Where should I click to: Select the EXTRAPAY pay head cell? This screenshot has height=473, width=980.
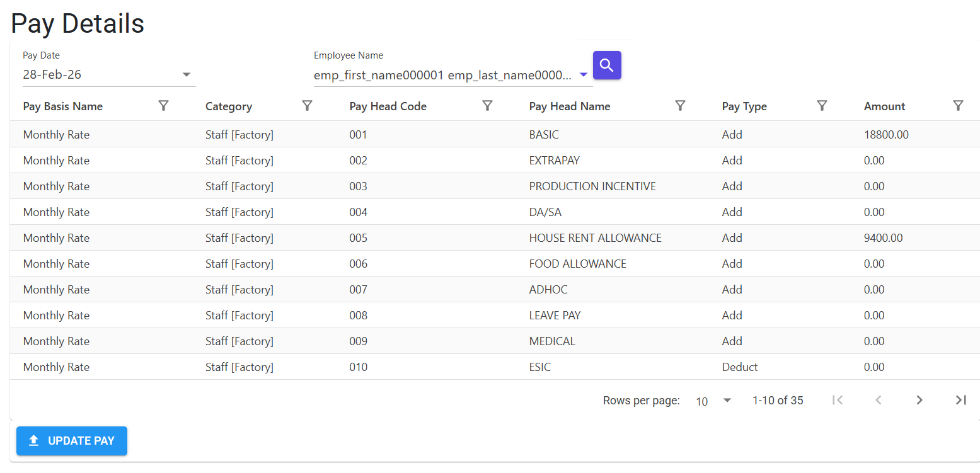[x=555, y=161]
